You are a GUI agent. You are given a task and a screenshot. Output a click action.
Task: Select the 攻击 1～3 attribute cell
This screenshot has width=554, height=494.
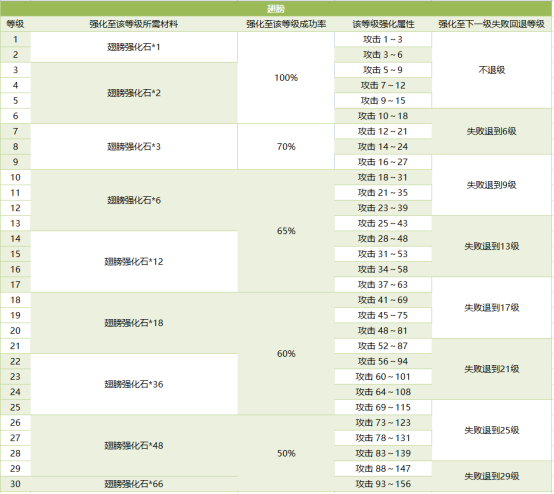click(x=383, y=39)
